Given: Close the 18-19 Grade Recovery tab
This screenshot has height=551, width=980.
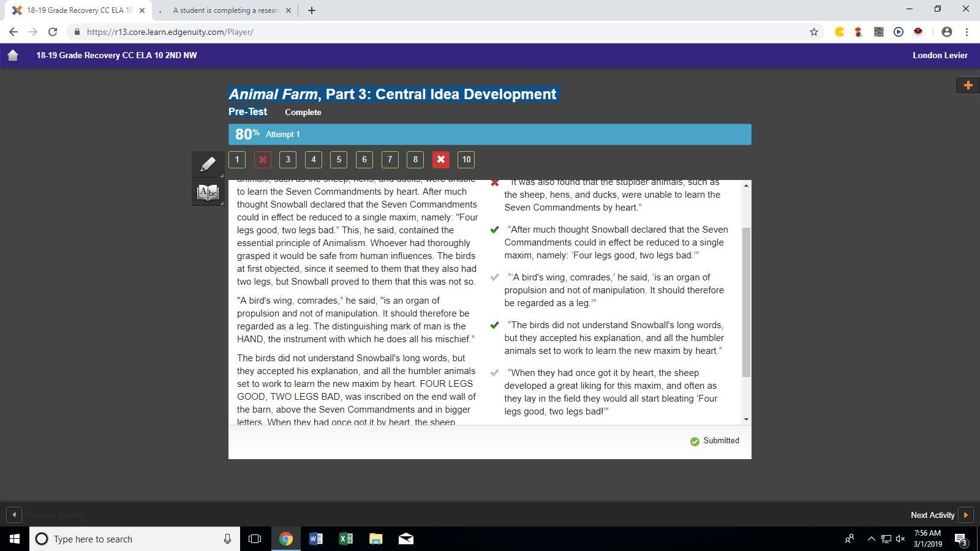Looking at the screenshot, I should [x=142, y=10].
